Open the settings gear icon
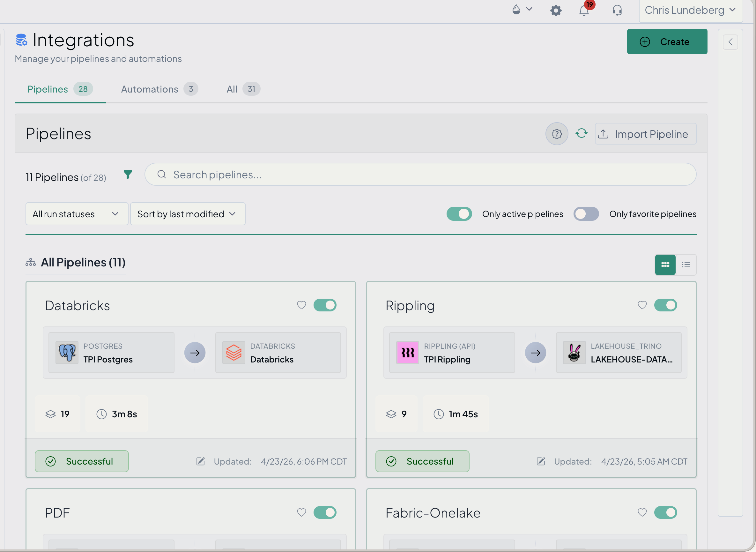 tap(556, 10)
